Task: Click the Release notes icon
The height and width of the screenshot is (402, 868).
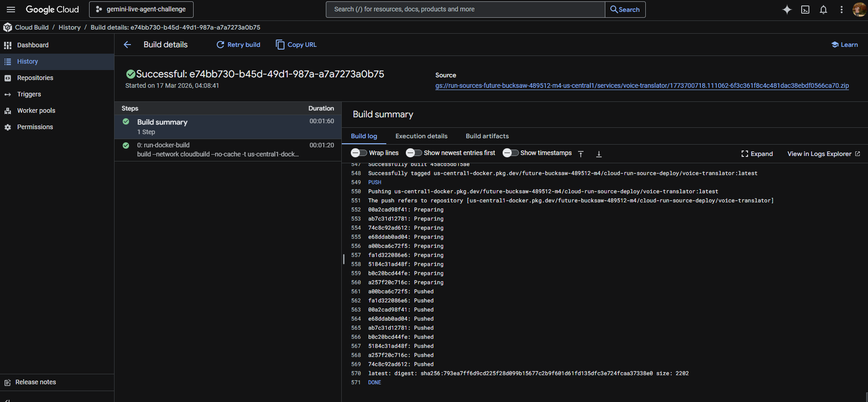Action: point(7,382)
